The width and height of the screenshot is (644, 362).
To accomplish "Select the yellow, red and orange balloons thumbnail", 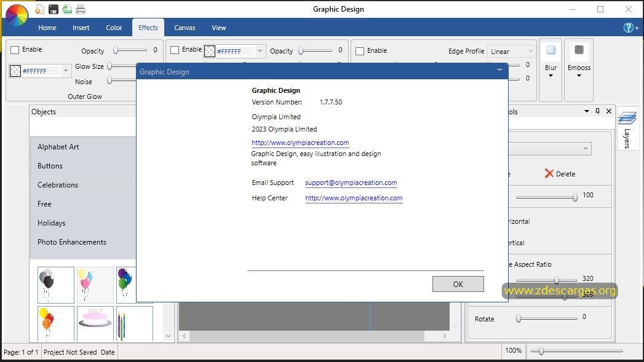I will (56, 323).
